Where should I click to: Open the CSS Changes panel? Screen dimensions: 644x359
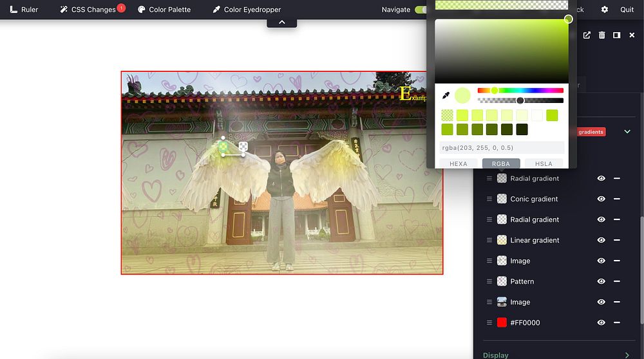[88, 10]
